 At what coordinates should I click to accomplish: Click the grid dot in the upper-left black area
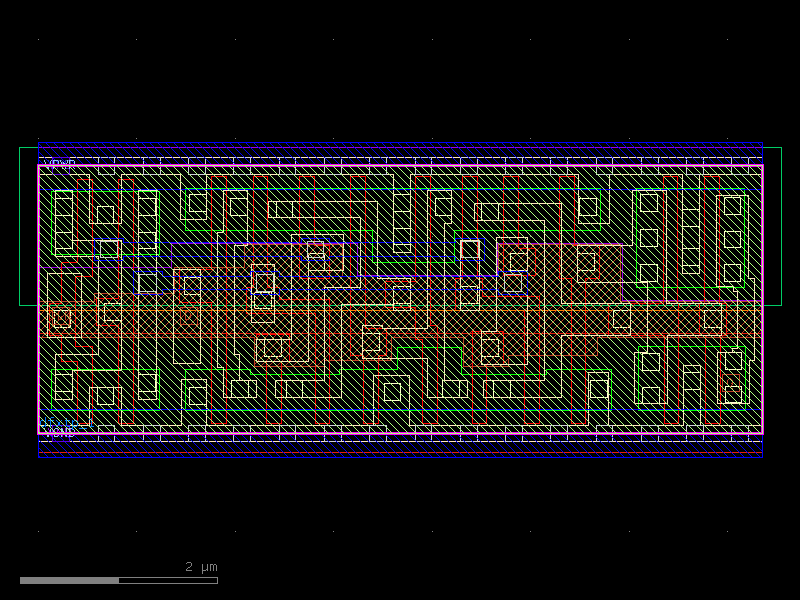coord(37,38)
